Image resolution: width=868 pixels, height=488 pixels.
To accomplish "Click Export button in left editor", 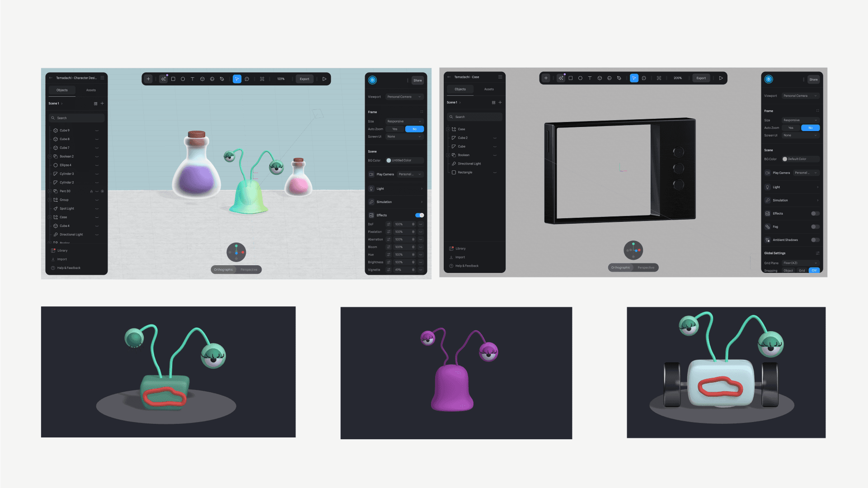I will (305, 79).
